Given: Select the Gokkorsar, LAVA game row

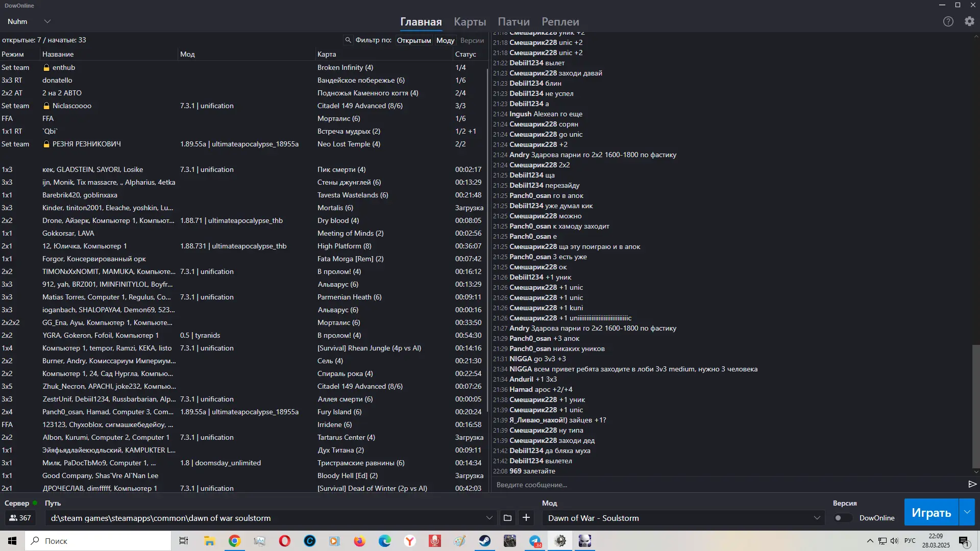Looking at the screenshot, I should (x=243, y=233).
